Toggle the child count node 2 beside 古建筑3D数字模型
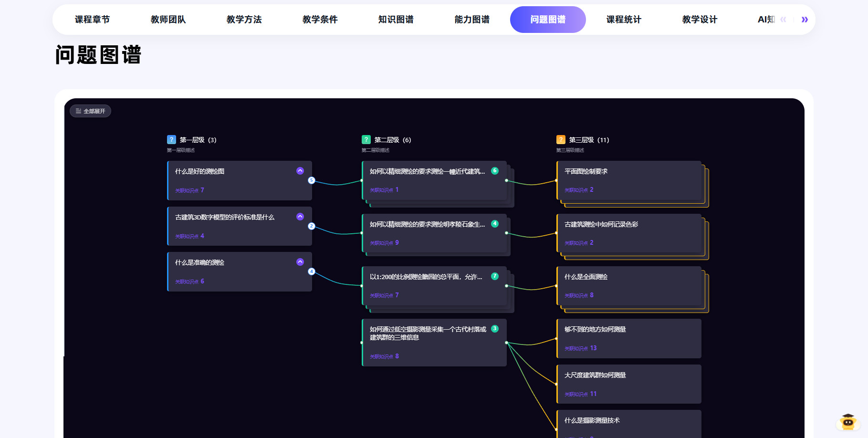The image size is (868, 438). [x=312, y=226]
